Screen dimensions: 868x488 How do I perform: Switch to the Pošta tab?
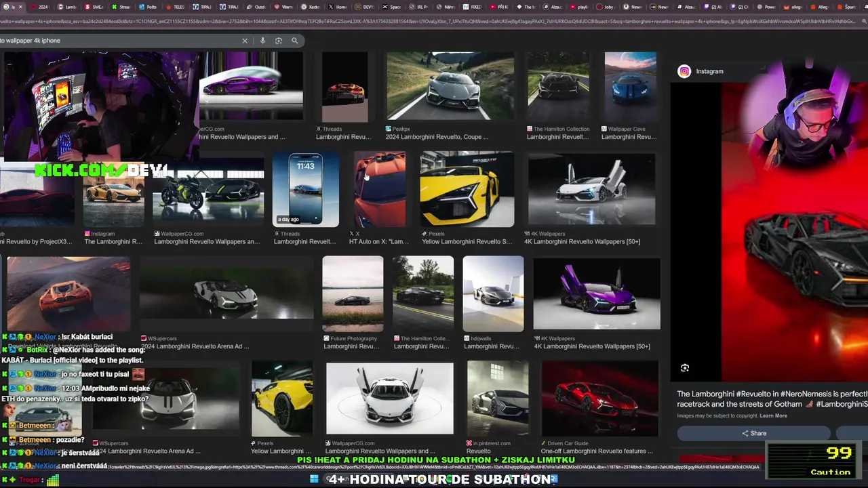click(x=148, y=7)
